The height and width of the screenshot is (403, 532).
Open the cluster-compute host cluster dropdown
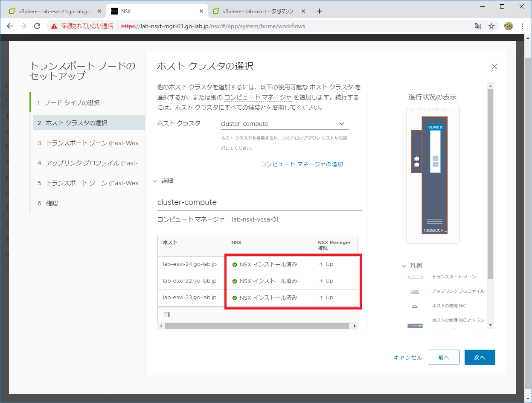(285, 124)
